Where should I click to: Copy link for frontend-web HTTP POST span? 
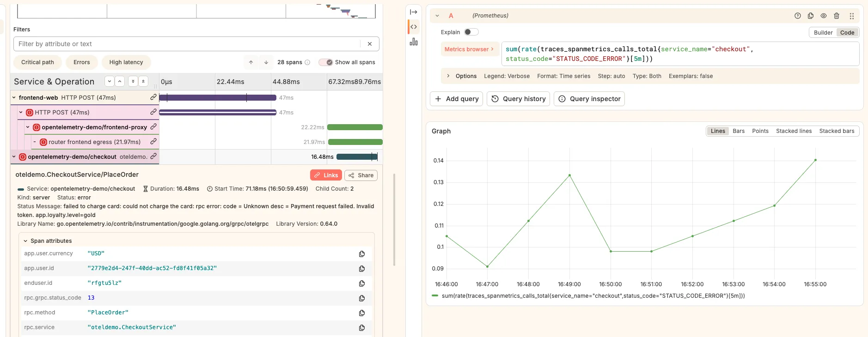coord(153,97)
